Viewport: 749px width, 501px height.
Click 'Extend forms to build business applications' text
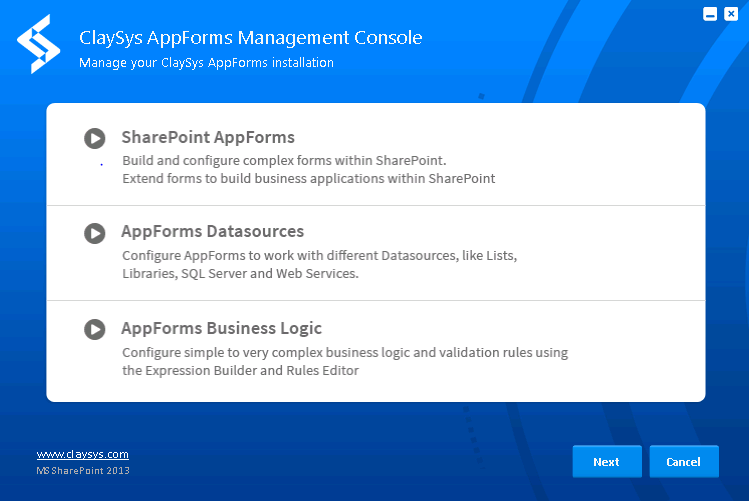(x=309, y=179)
